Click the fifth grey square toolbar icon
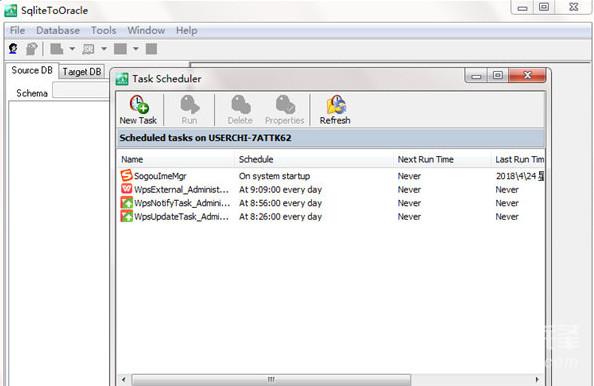Screen dimensions: 594x386 [120, 49]
